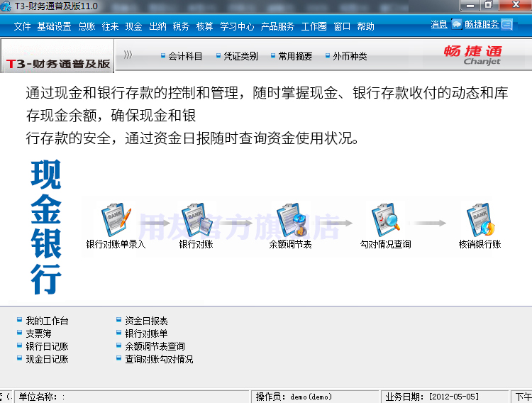Open the 现金 menu
Viewport: 532px width, 403px height.
[x=133, y=26]
